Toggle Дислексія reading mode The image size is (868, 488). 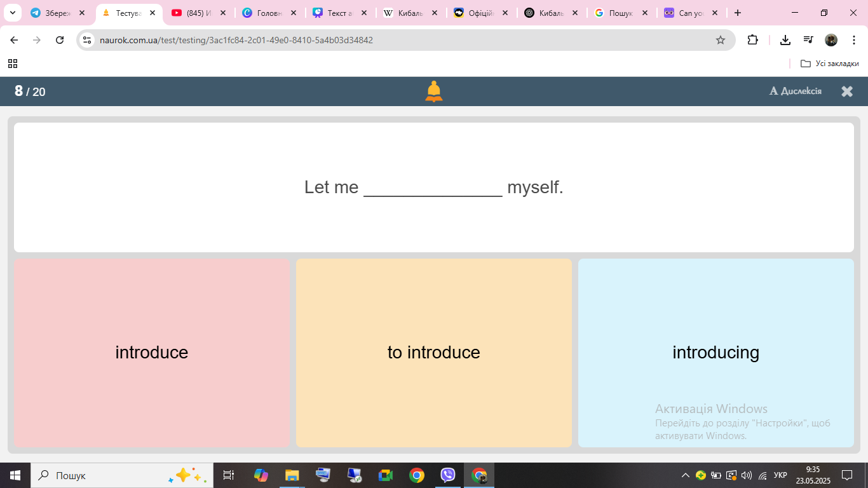click(795, 91)
